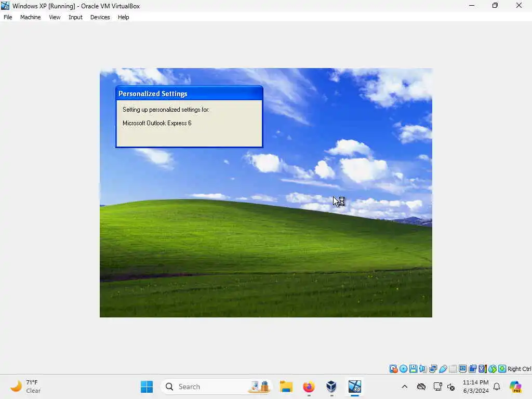Click the taskbar Search box
Image resolution: width=532 pixels, height=399 pixels.
[x=217, y=387]
